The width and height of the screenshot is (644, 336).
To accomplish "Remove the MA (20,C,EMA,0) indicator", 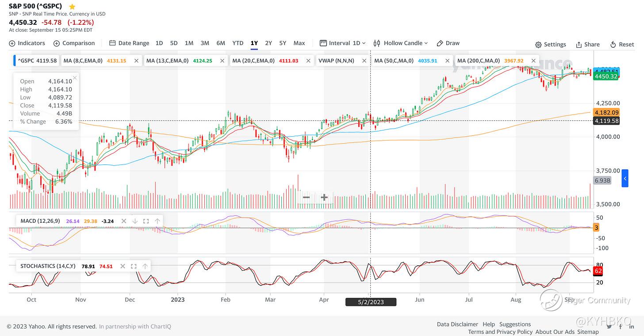I will (308, 61).
